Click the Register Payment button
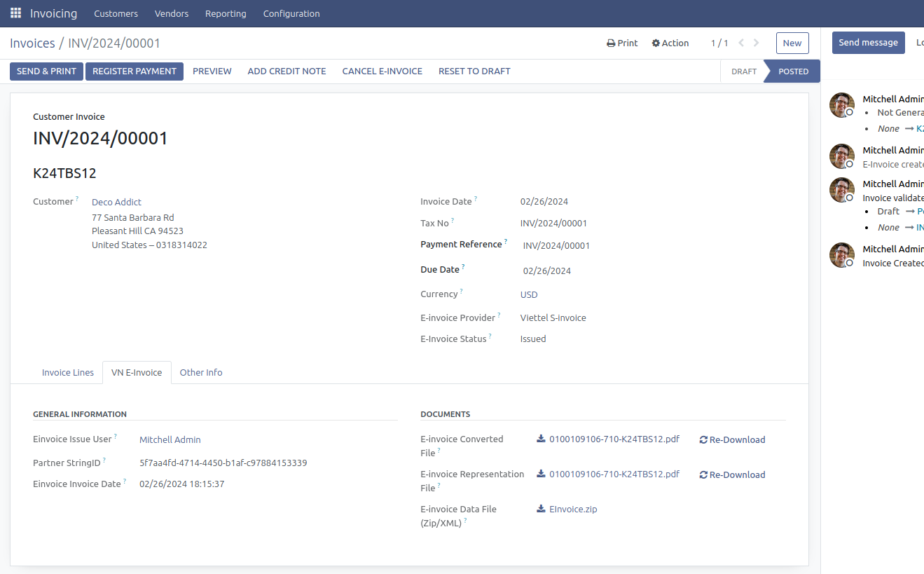The width and height of the screenshot is (924, 574). click(135, 71)
